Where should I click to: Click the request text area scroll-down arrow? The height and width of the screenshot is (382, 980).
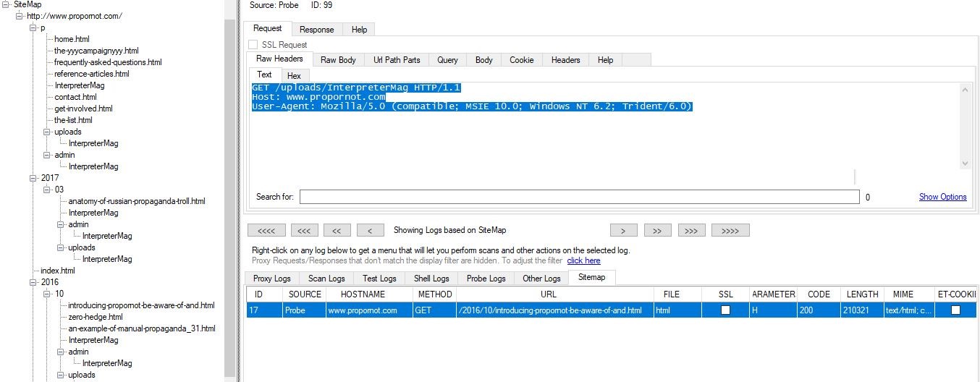[x=965, y=164]
